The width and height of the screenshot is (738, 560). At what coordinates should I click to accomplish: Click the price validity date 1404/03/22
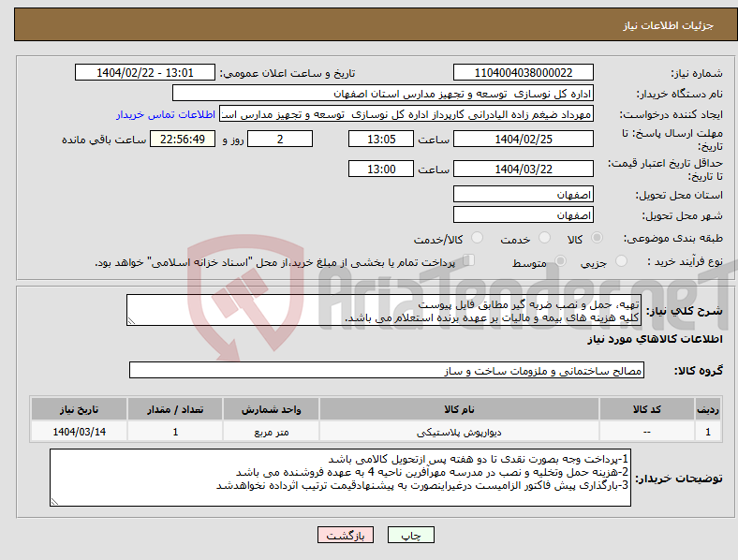click(x=524, y=169)
